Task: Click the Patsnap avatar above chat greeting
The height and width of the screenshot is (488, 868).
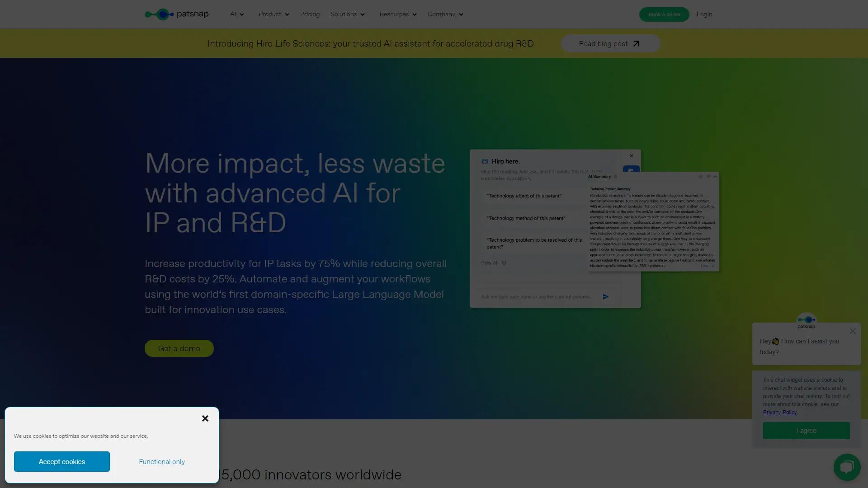Action: 806,321
